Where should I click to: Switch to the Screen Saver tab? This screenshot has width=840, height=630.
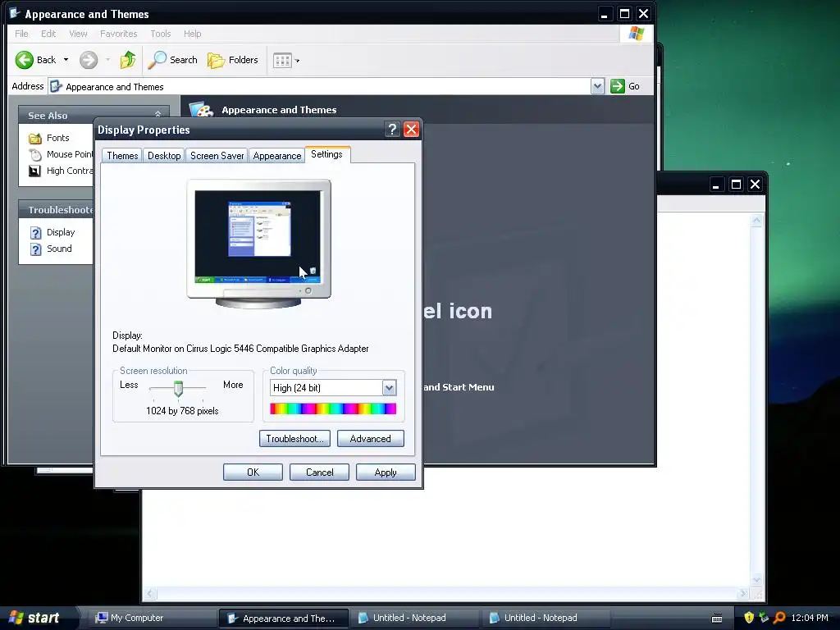(x=217, y=155)
